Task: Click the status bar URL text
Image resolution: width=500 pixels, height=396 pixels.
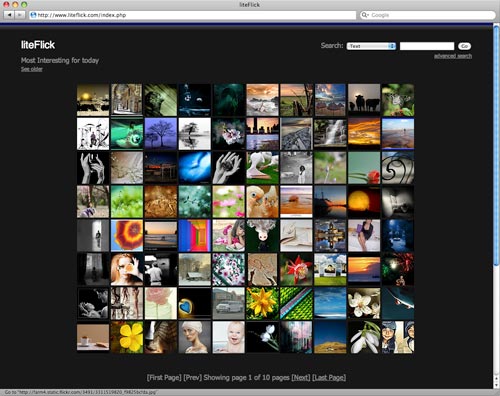Action: pos(81,392)
